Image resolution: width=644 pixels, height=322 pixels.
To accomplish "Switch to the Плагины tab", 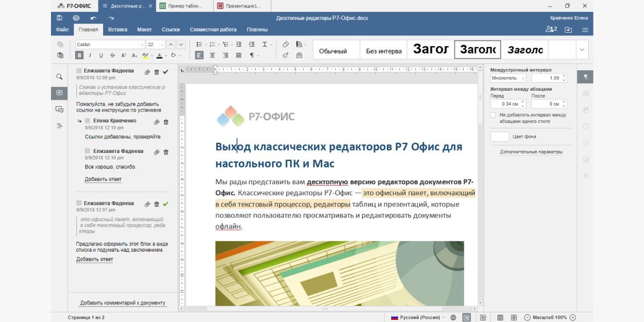I will 257,30.
